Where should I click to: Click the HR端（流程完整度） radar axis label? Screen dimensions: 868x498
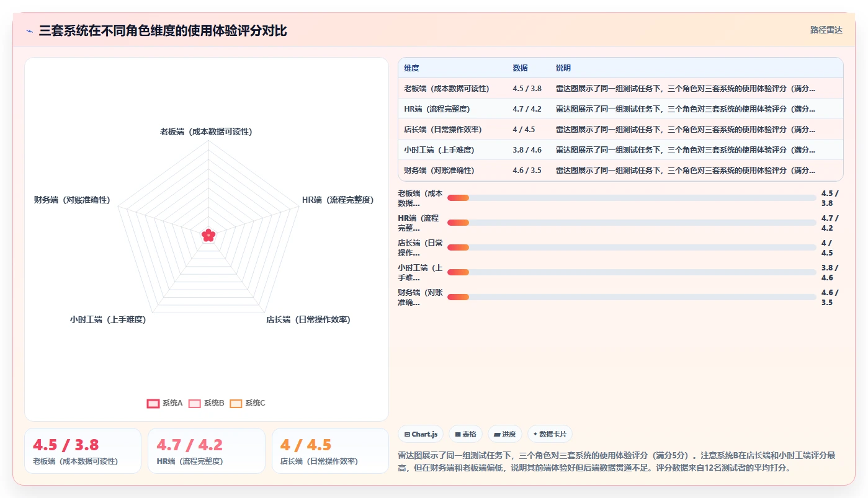(338, 200)
